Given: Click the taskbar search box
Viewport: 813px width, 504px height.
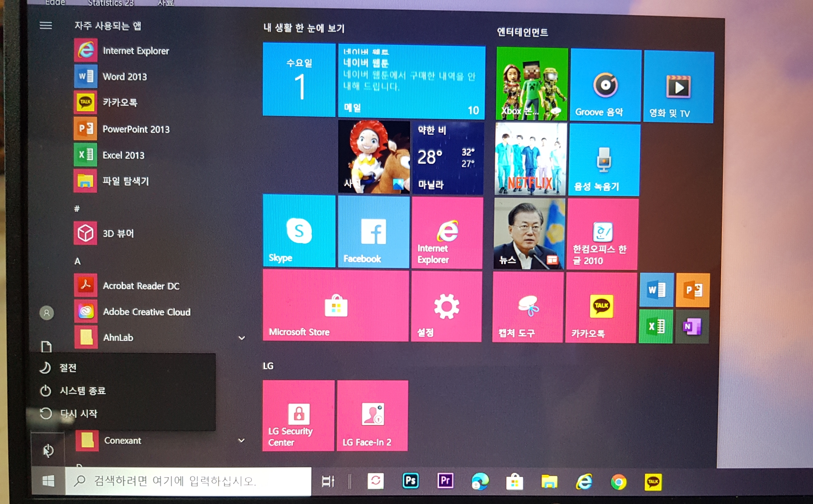Looking at the screenshot, I should tap(188, 481).
